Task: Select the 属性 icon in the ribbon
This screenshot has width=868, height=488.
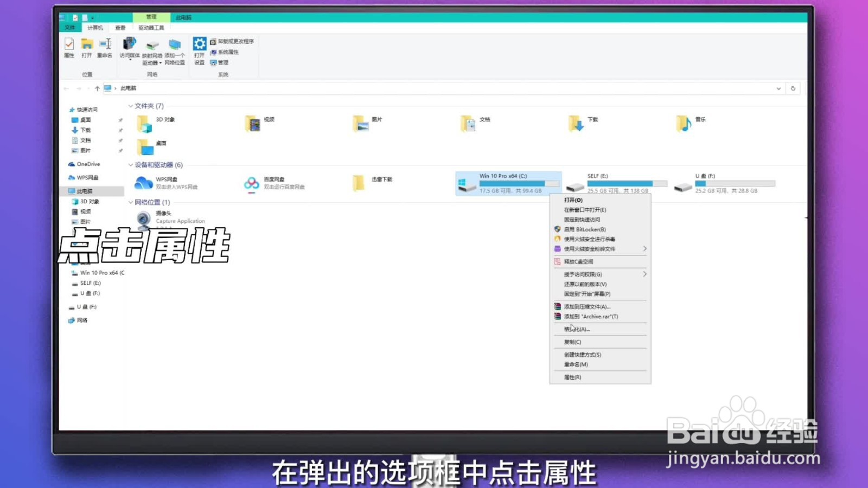Action: click(x=69, y=49)
